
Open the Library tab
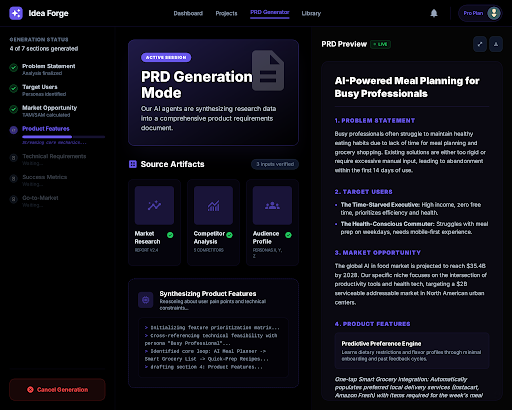point(311,13)
